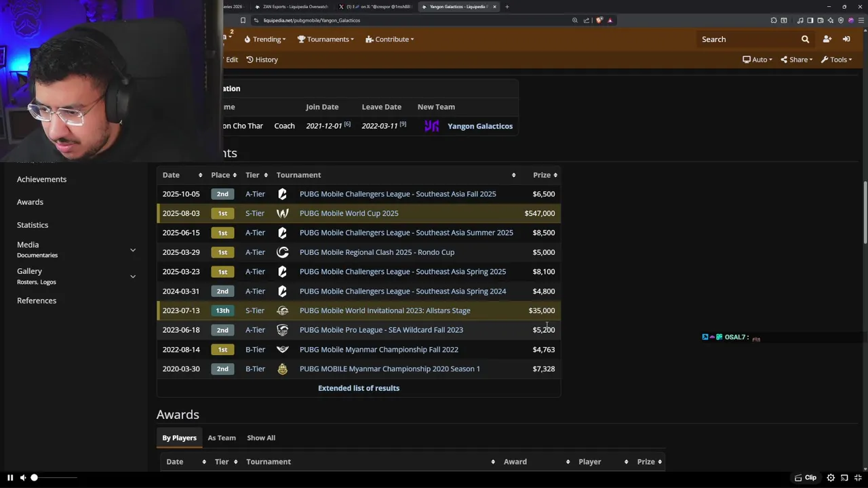
Task: Open PMCL Southeast Asia Fall 2025 link
Action: (397, 194)
